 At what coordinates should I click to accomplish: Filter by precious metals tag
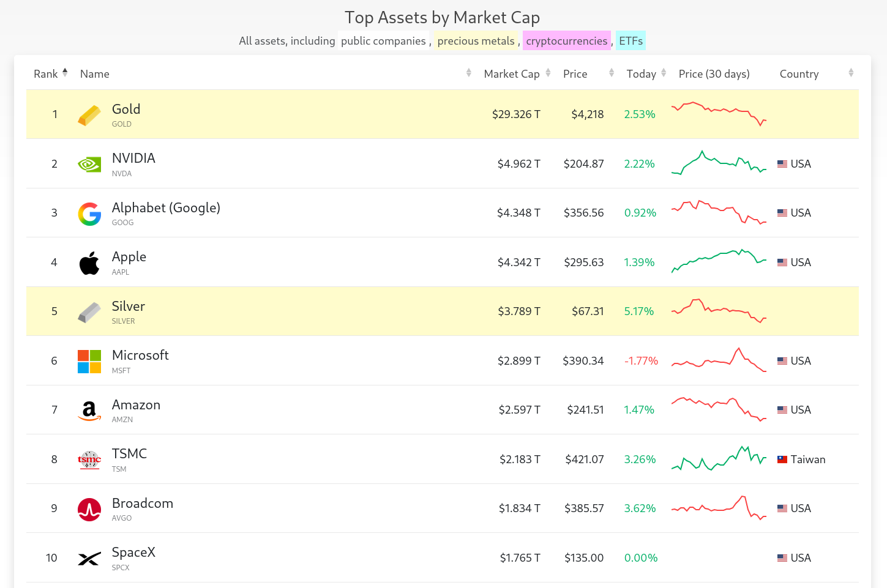click(476, 41)
